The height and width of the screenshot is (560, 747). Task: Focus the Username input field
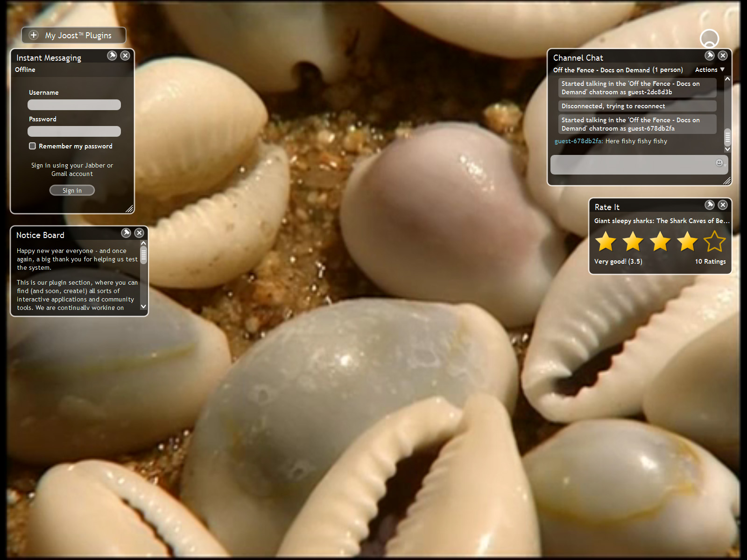(x=74, y=105)
